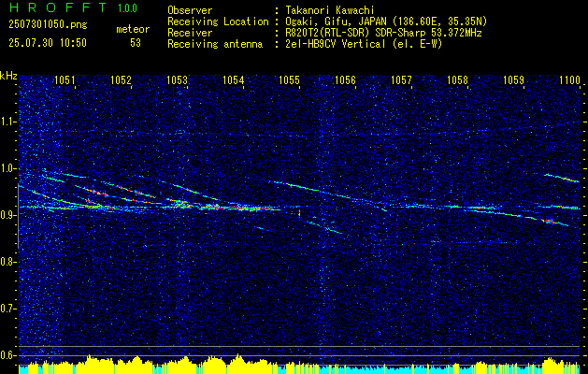
Task: Click the meteor label
Action: tap(133, 29)
